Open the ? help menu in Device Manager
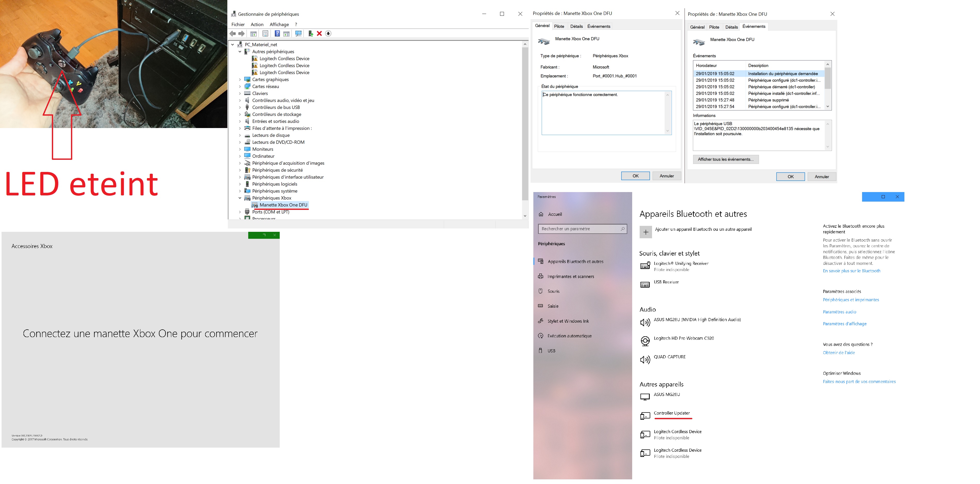The image size is (980, 484). click(x=296, y=24)
